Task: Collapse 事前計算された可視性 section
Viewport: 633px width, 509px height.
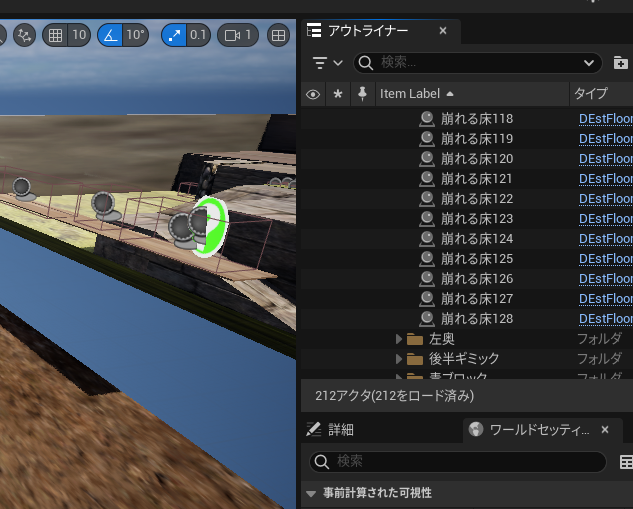Action: tap(311, 493)
